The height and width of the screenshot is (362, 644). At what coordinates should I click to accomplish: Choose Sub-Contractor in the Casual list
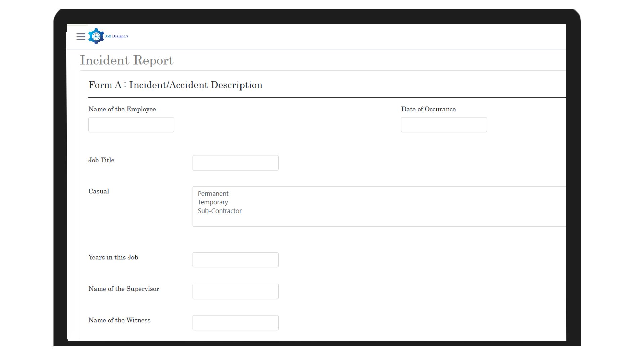(x=219, y=211)
